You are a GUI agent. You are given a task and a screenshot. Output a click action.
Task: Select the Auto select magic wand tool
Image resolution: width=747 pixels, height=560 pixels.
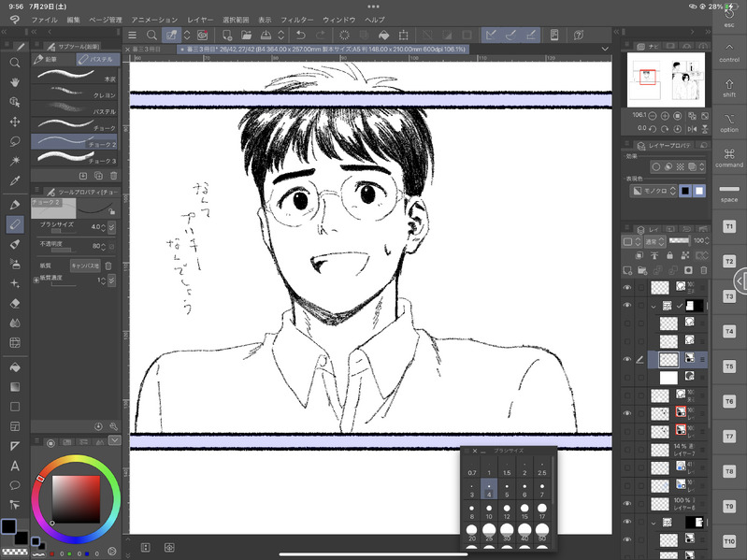point(15,161)
